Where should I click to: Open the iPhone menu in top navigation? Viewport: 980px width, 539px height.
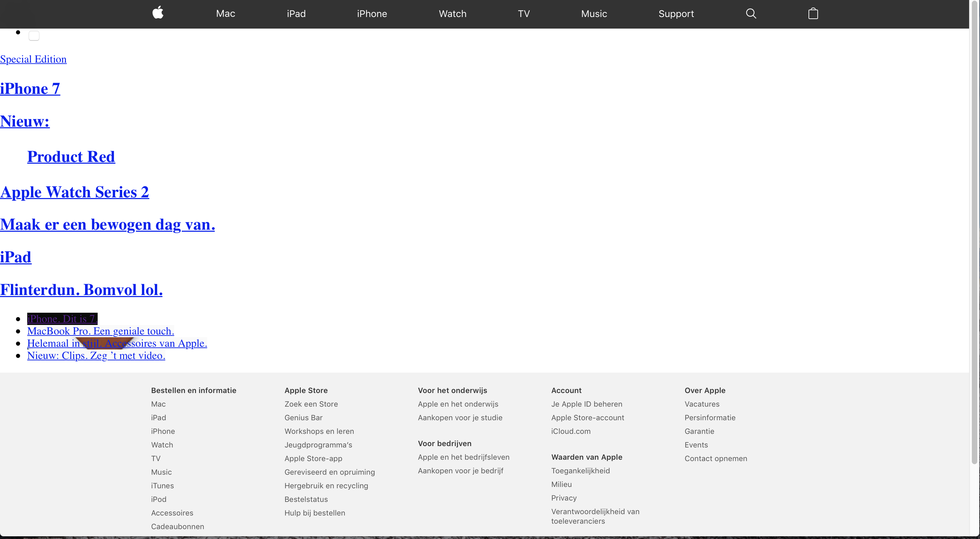click(372, 14)
